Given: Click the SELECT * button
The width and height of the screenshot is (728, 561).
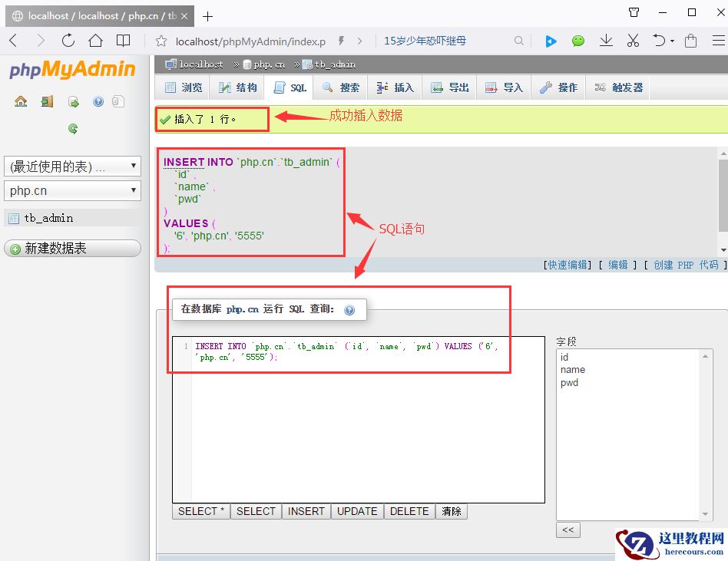Looking at the screenshot, I should [201, 511].
